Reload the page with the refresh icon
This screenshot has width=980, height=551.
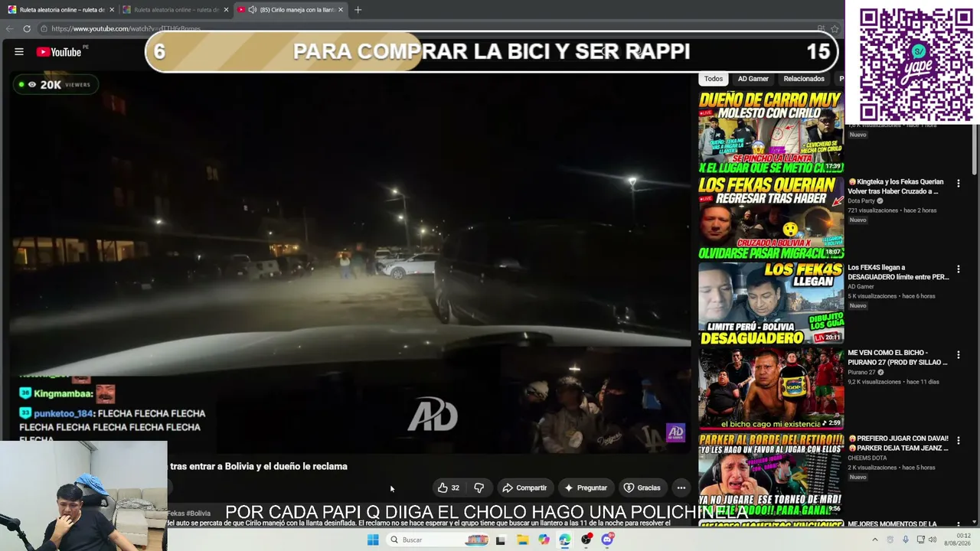pyautogui.click(x=27, y=29)
